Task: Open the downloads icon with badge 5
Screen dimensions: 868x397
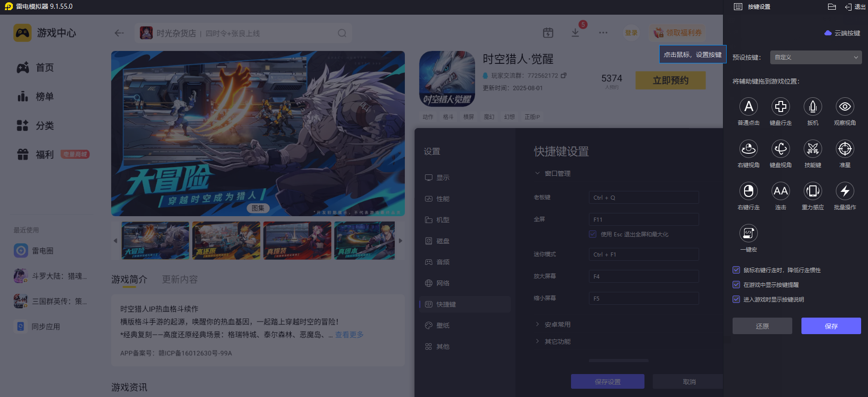Action: (x=575, y=33)
